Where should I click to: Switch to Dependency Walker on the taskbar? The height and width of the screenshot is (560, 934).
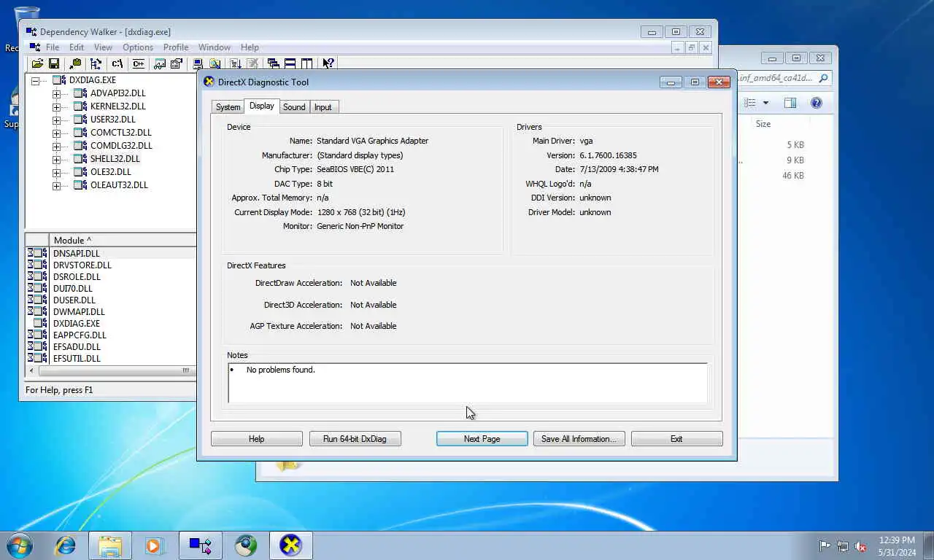click(201, 545)
